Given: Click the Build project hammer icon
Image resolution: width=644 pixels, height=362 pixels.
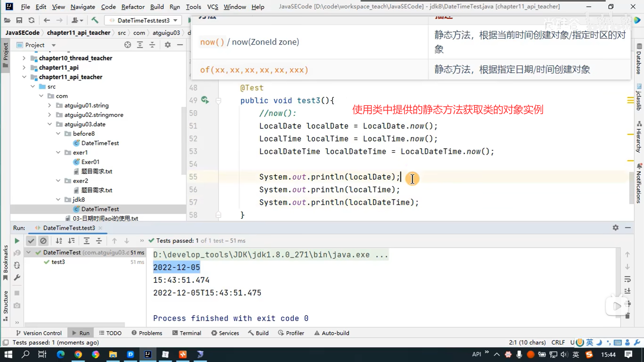Looking at the screenshot, I should point(95,20).
